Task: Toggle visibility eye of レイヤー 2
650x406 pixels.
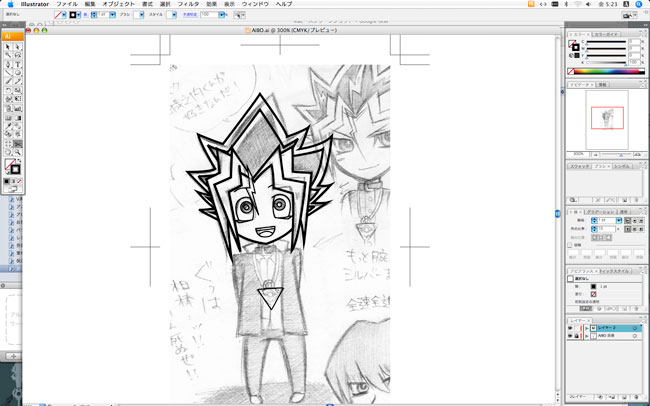Action: (570, 328)
